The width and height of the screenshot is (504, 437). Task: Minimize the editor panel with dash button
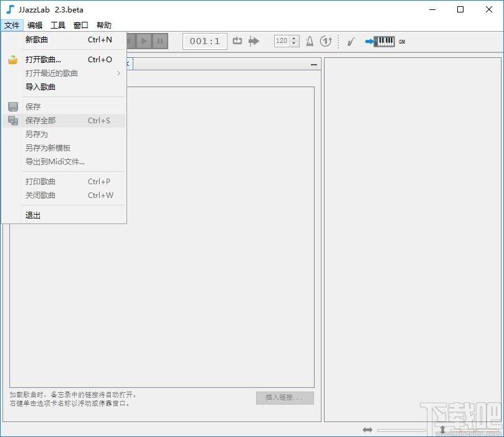(x=314, y=65)
